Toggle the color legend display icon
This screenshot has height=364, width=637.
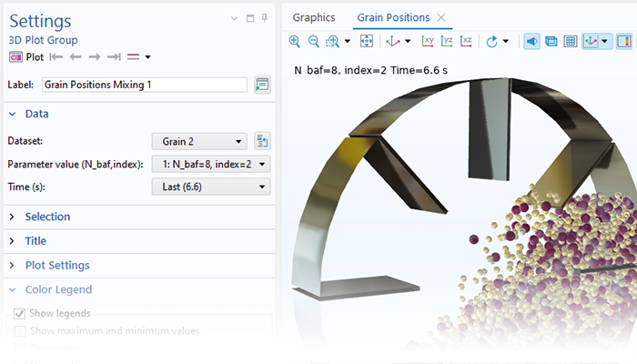click(623, 41)
